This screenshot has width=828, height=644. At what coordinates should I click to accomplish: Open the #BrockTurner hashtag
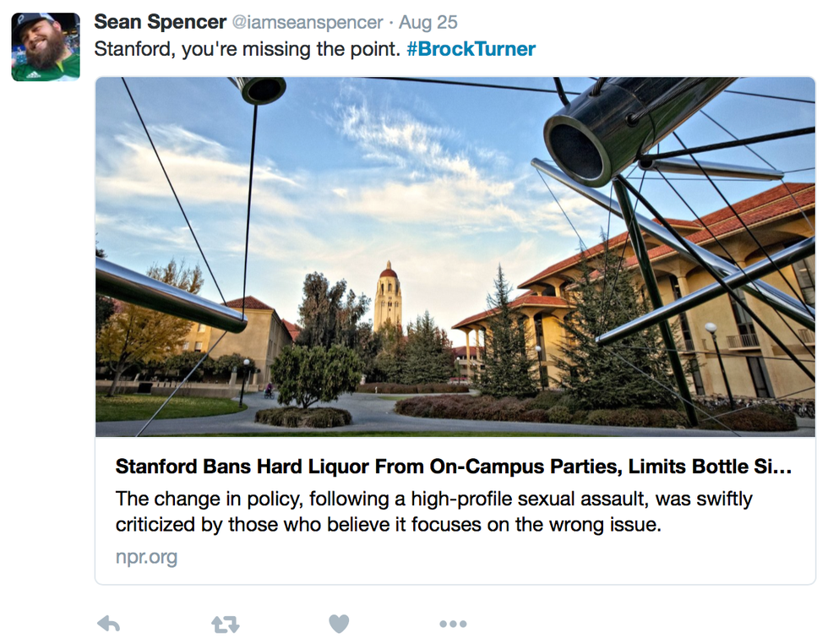click(x=471, y=49)
